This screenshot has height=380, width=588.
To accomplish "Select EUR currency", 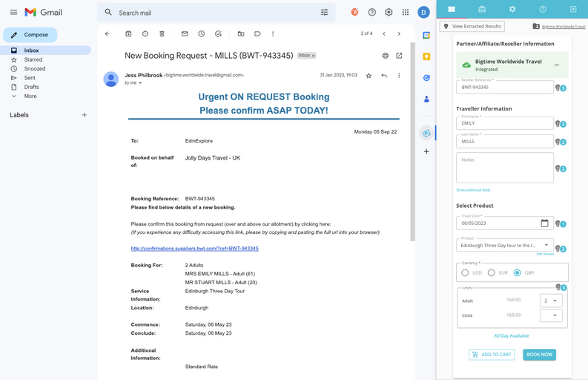I will tap(492, 273).
